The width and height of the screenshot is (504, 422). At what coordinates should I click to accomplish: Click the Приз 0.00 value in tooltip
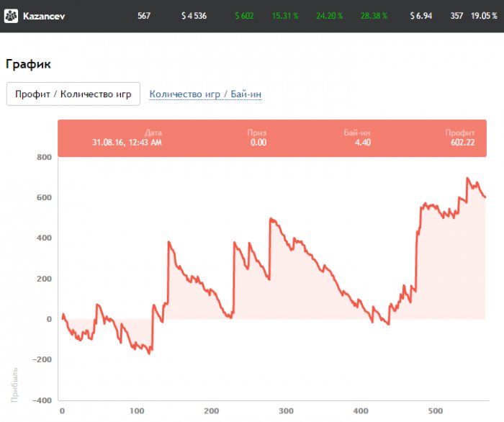pyautogui.click(x=258, y=143)
